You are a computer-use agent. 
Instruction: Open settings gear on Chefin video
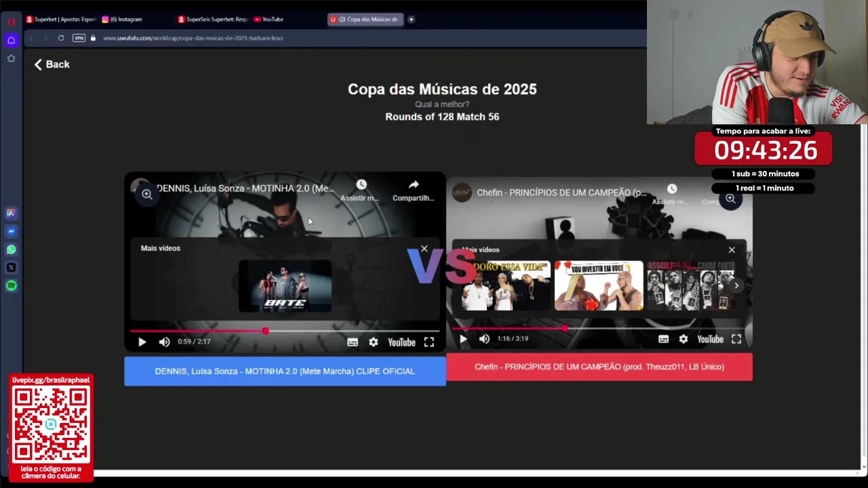[684, 339]
